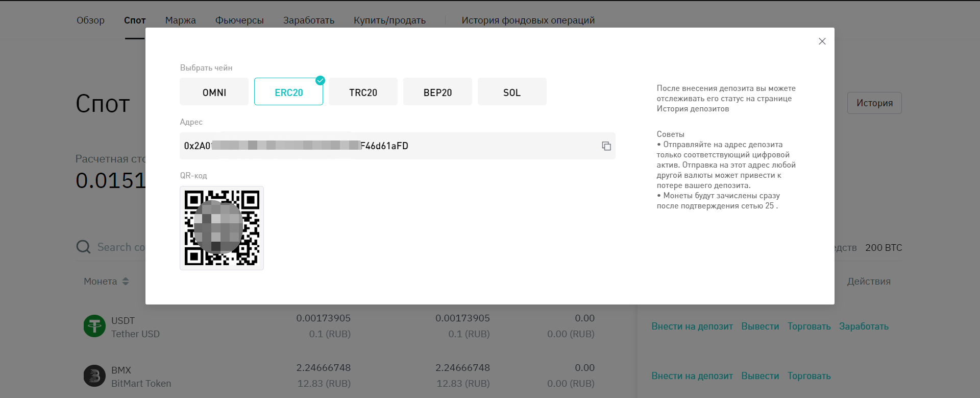Open the Спот tab
The image size is (980, 398).
(135, 20)
